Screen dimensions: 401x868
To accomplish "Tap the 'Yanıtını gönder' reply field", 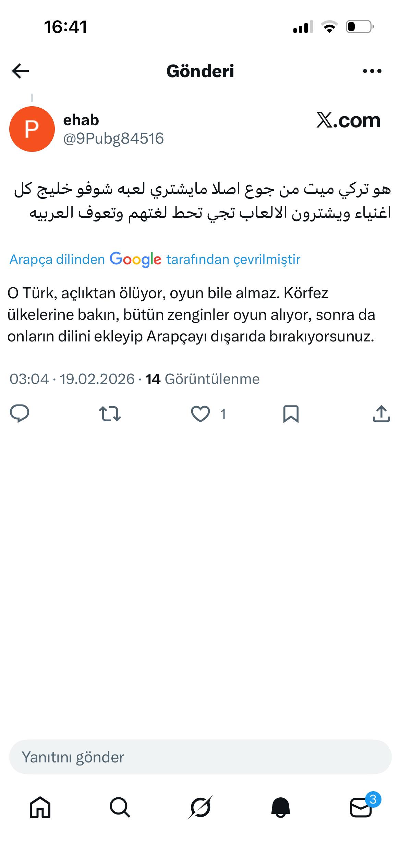I will pyautogui.click(x=200, y=757).
